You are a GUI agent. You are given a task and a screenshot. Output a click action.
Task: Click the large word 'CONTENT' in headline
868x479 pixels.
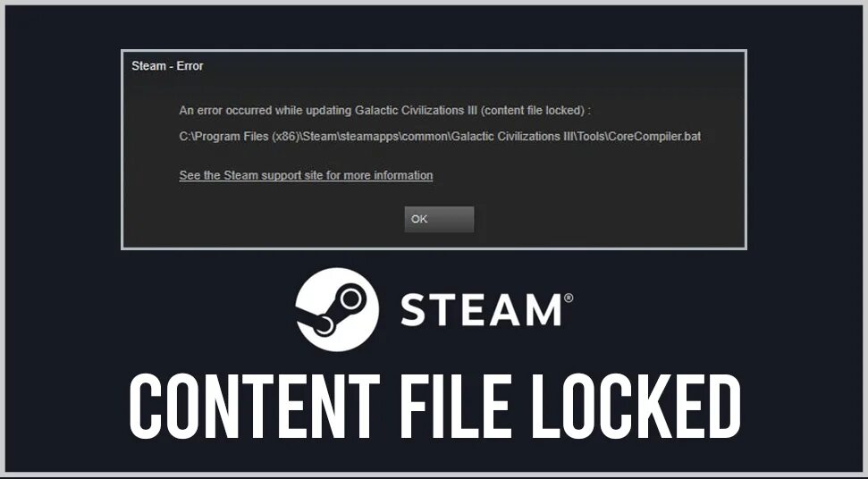(255, 406)
